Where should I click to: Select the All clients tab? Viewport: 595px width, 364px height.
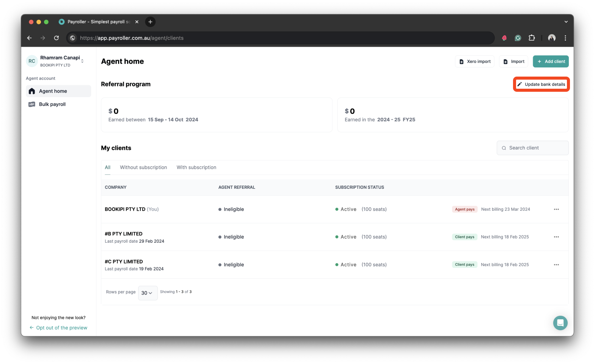coord(108,167)
